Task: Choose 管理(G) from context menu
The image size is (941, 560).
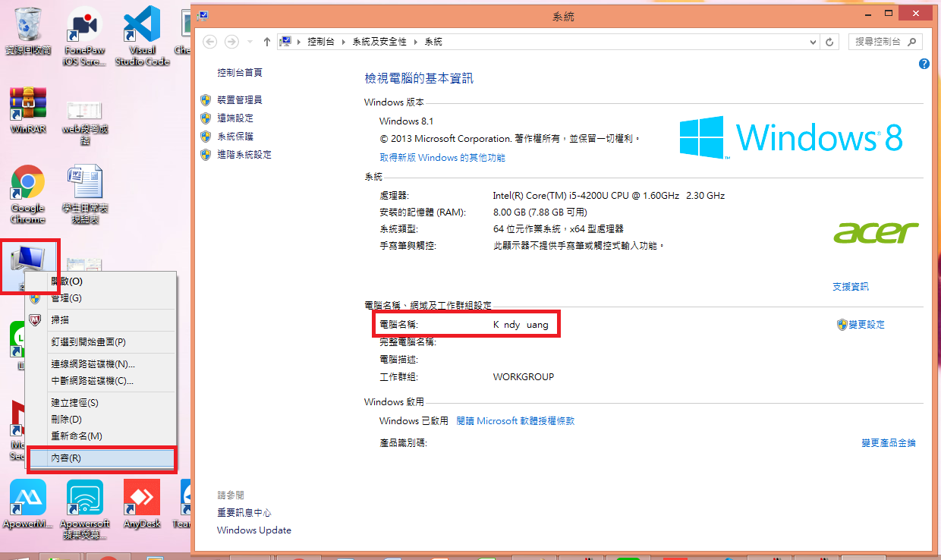Action: [x=101, y=298]
